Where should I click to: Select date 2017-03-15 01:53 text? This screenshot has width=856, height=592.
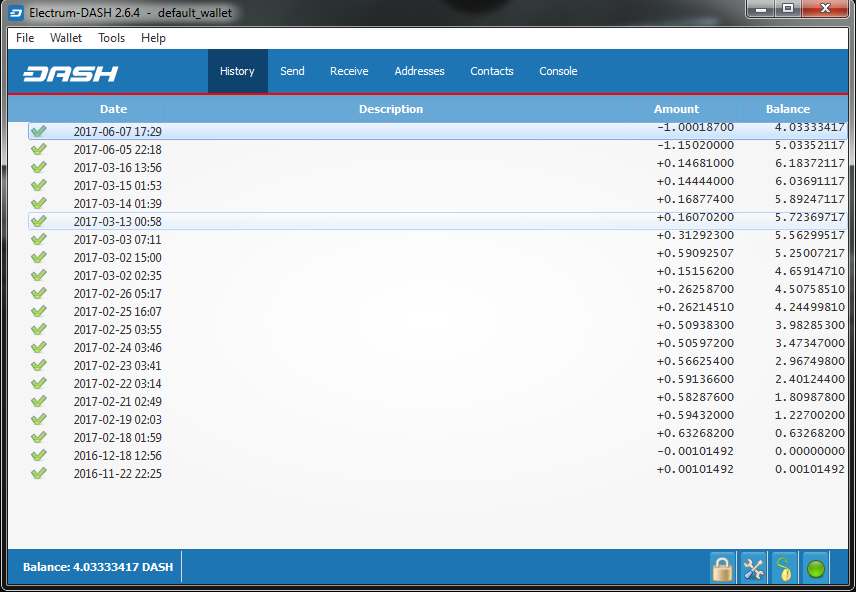tap(117, 186)
